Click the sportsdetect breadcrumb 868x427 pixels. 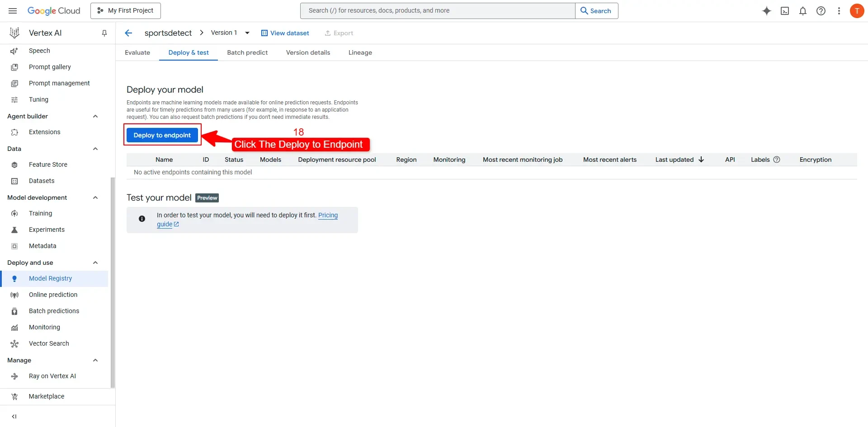point(168,33)
